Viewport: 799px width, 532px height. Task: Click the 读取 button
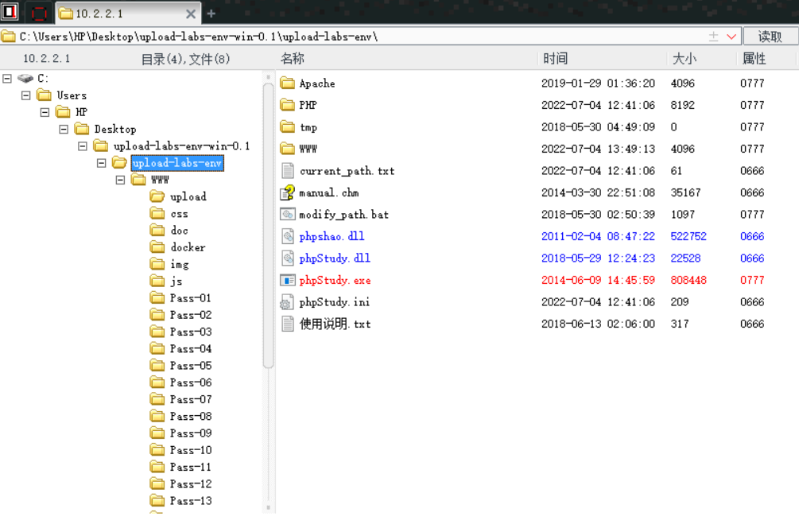(770, 37)
